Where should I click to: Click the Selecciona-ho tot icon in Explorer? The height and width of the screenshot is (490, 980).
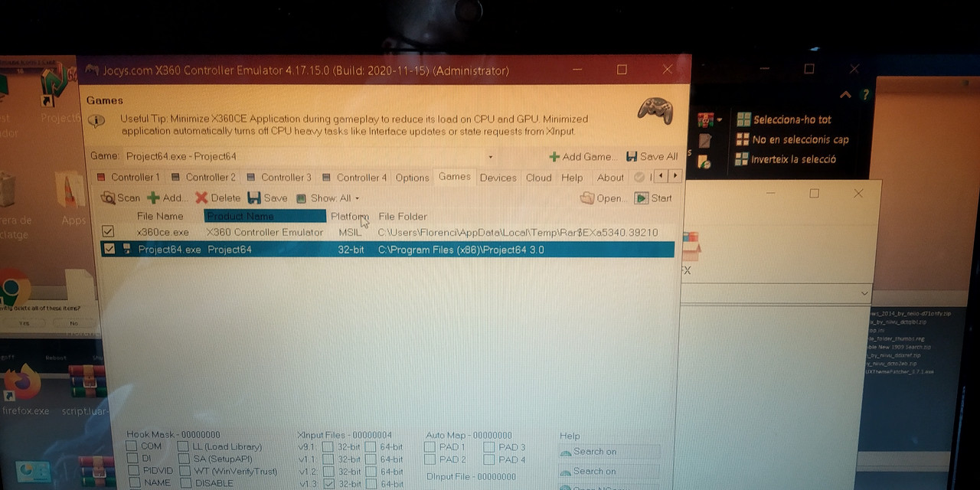pyautogui.click(x=743, y=119)
